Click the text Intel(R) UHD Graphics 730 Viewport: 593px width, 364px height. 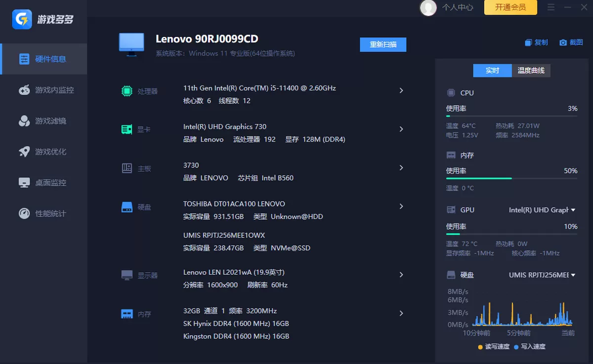pos(225,126)
